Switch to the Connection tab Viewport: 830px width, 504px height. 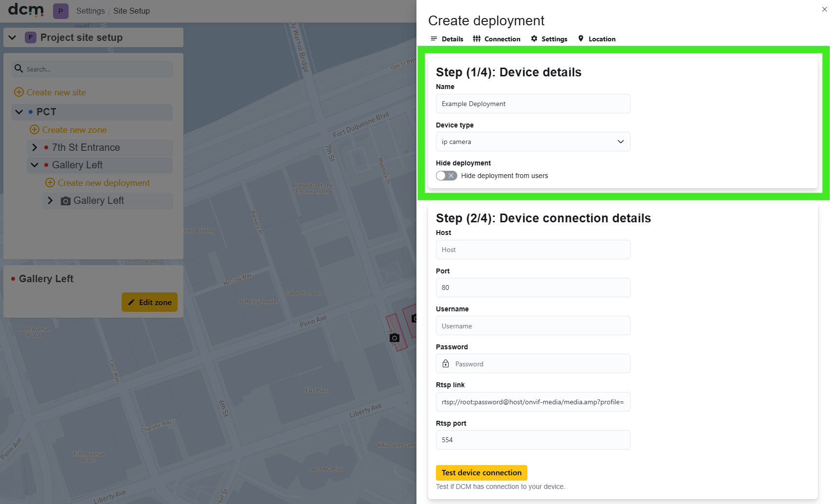[x=497, y=39]
